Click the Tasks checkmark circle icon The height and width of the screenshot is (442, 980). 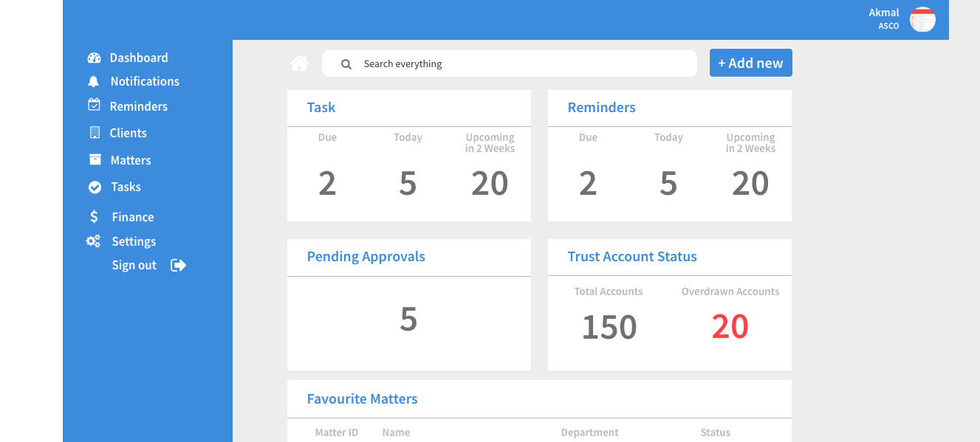coord(95,187)
